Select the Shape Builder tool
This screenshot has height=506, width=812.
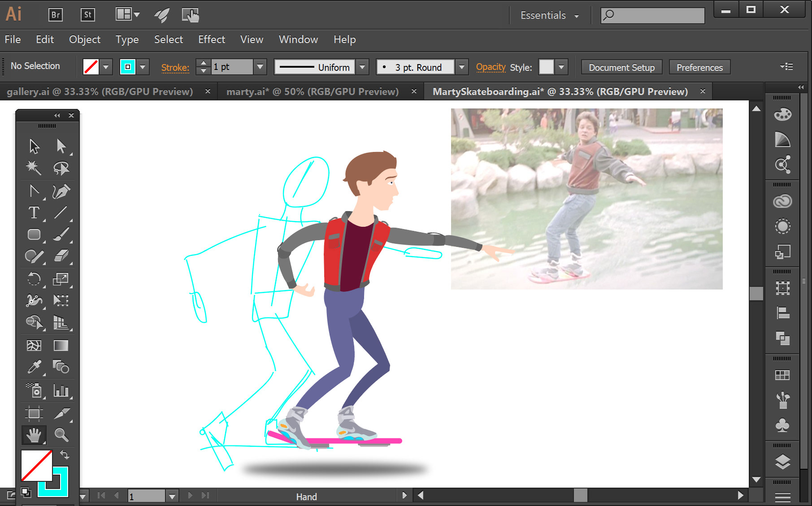(x=34, y=322)
